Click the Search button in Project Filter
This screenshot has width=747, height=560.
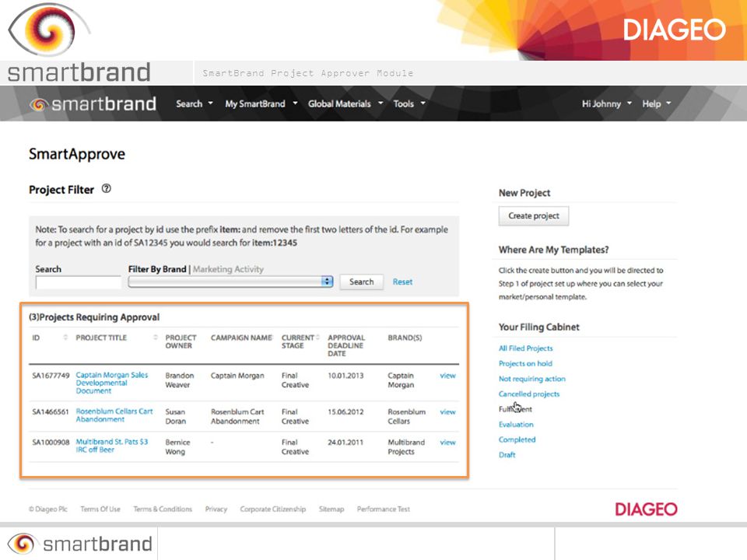[x=361, y=282]
